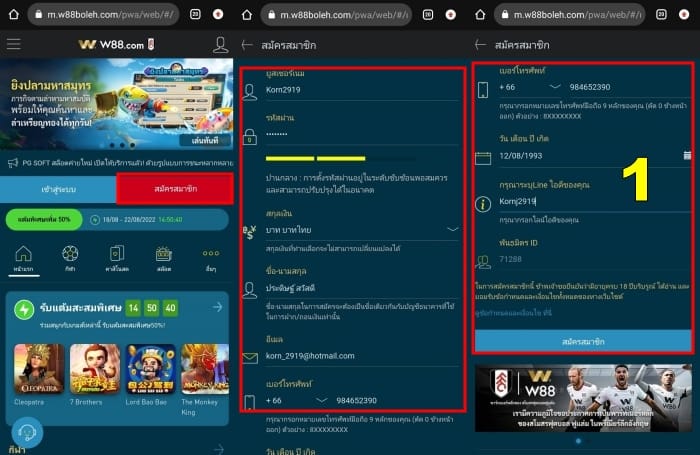Click phone number 984652390 on right screen
Viewport: 700px width, 455px height.
pos(590,87)
